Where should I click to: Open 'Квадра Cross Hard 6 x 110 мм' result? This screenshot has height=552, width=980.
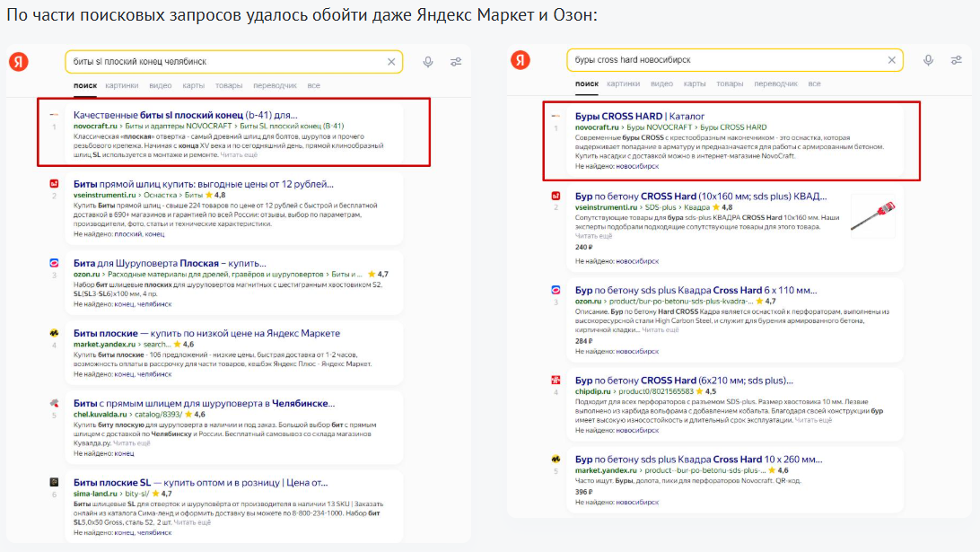[696, 290]
